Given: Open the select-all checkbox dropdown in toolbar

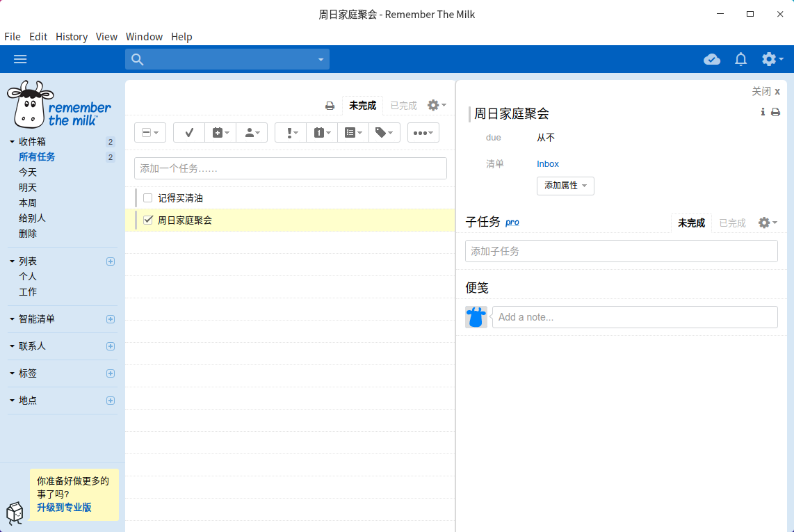Looking at the screenshot, I should 150,133.
